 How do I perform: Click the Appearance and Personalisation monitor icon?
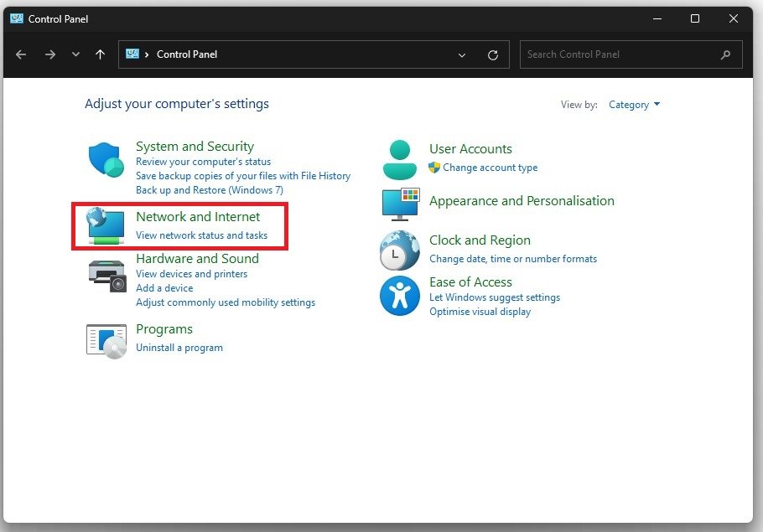coord(400,204)
